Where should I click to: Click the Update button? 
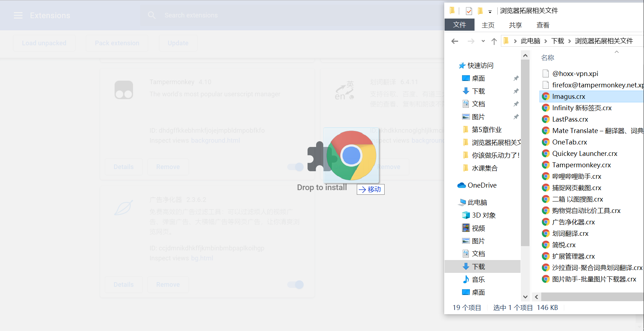[178, 43]
